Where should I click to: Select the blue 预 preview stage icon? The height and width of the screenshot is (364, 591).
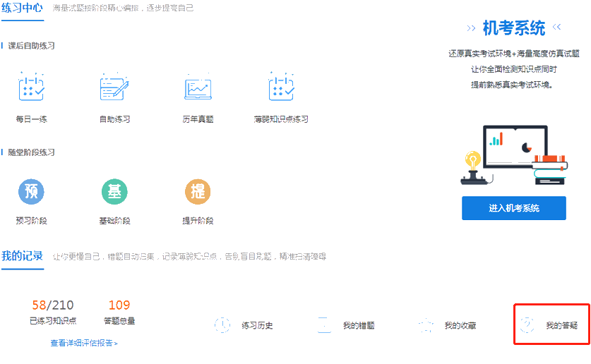click(x=31, y=192)
